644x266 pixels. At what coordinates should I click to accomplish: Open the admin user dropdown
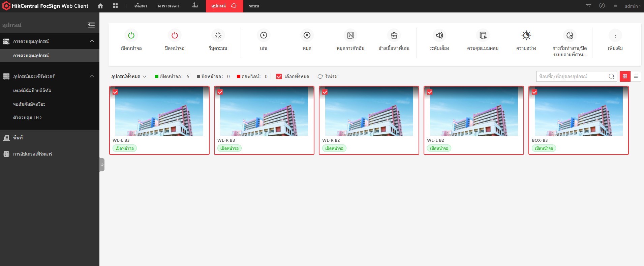(633, 6)
